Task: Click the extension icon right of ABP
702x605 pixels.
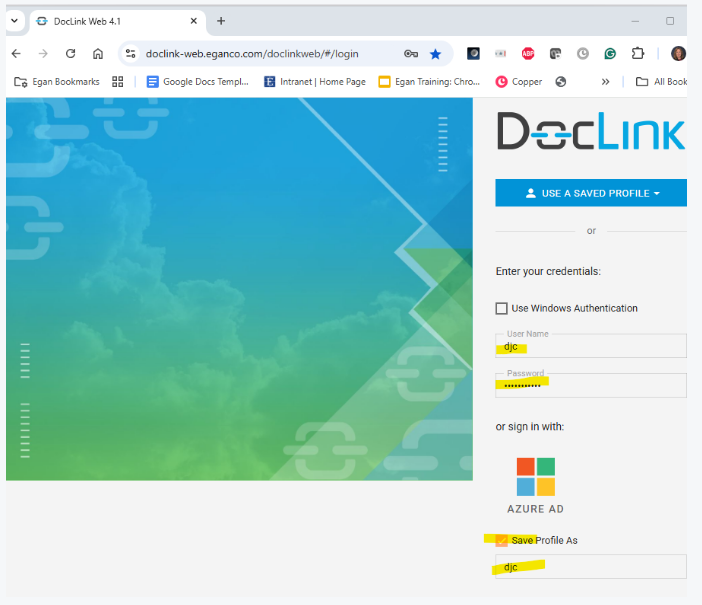Action: click(555, 54)
